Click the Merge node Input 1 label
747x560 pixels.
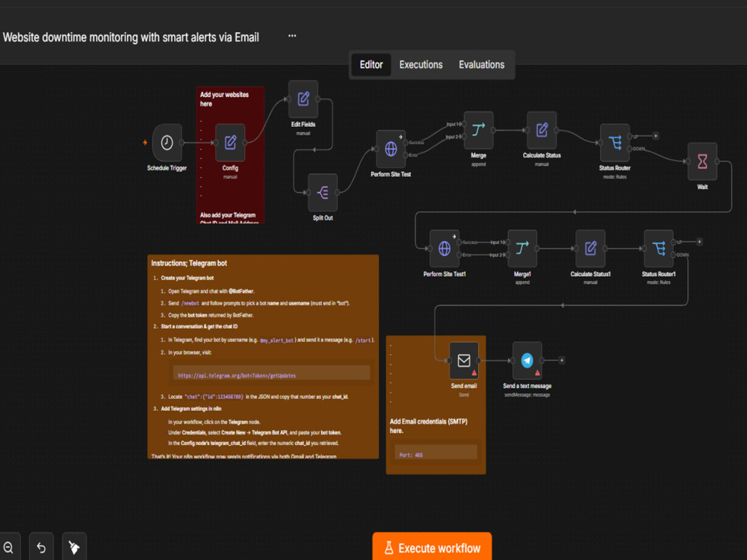point(453,124)
